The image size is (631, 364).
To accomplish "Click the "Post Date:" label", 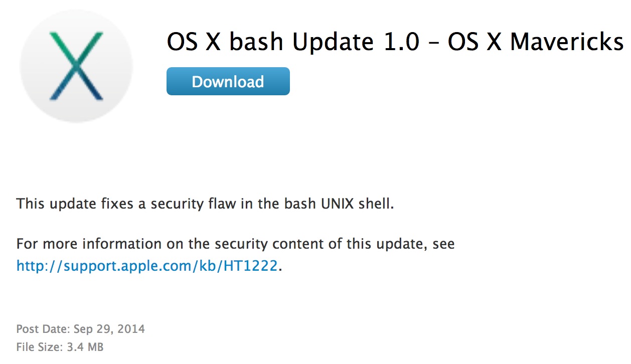I will [x=43, y=329].
